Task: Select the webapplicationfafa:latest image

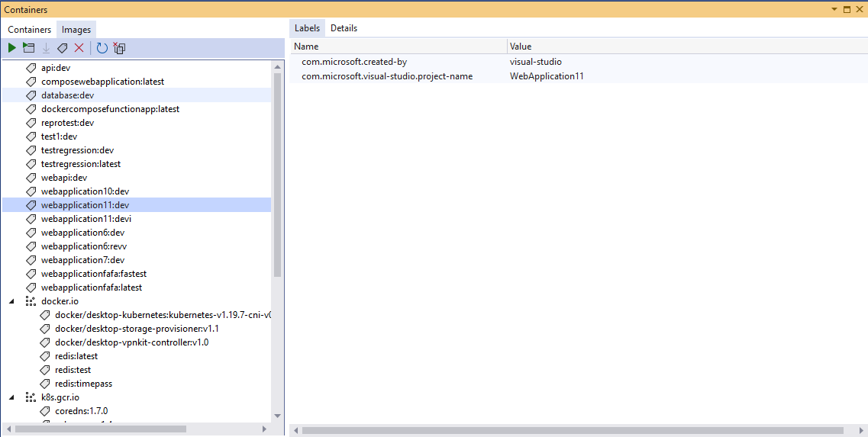Action: [92, 288]
